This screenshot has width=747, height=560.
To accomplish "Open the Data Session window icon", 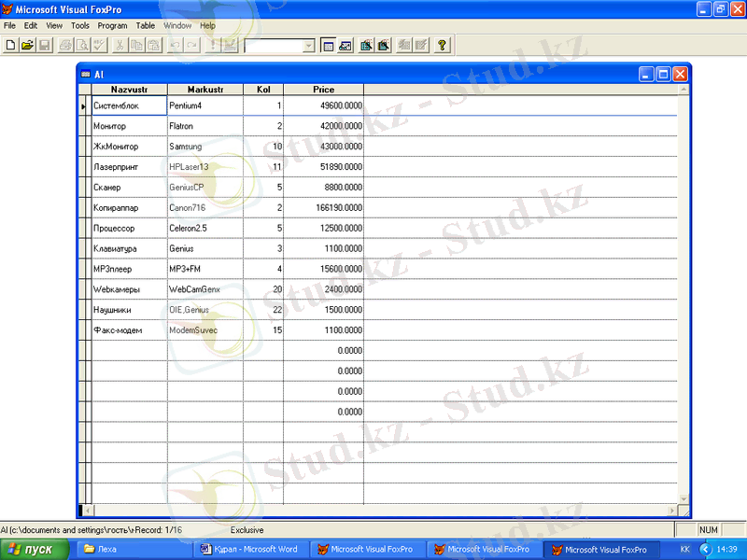I will click(x=345, y=45).
